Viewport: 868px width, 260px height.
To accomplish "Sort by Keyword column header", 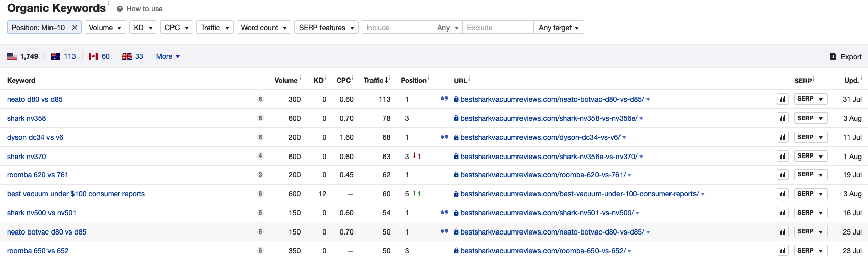I will coord(21,80).
